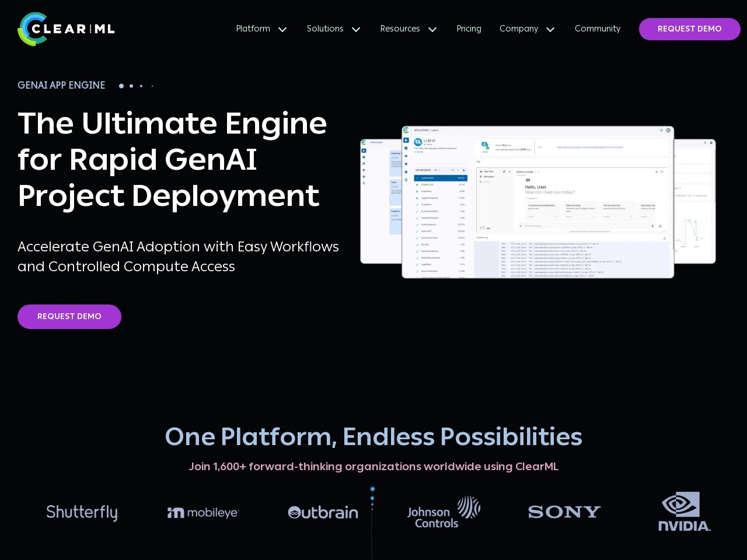Click the left background dashboard screenshot
Screen dimensions: 747x560
coord(381,201)
